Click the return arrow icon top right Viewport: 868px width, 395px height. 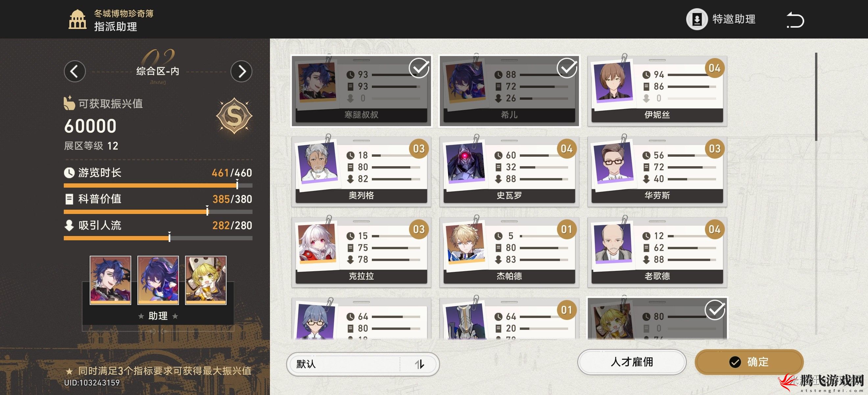coord(795,20)
